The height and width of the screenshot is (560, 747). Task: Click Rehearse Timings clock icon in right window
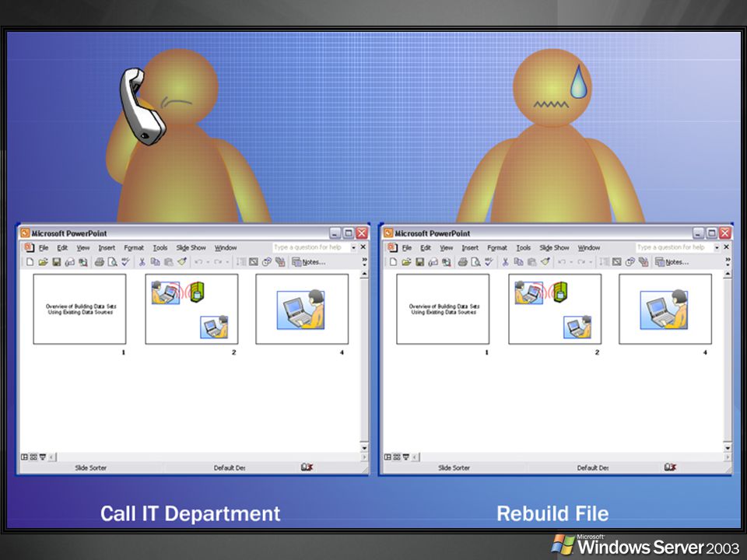(630, 262)
